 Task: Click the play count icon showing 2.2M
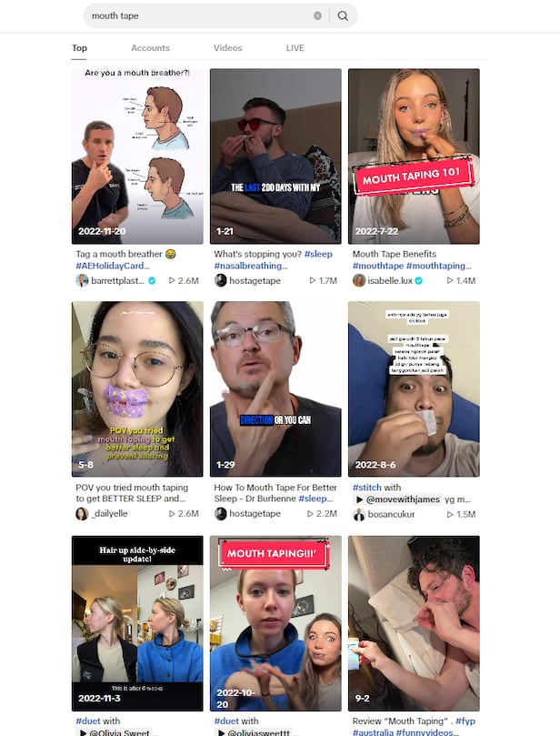(x=310, y=513)
